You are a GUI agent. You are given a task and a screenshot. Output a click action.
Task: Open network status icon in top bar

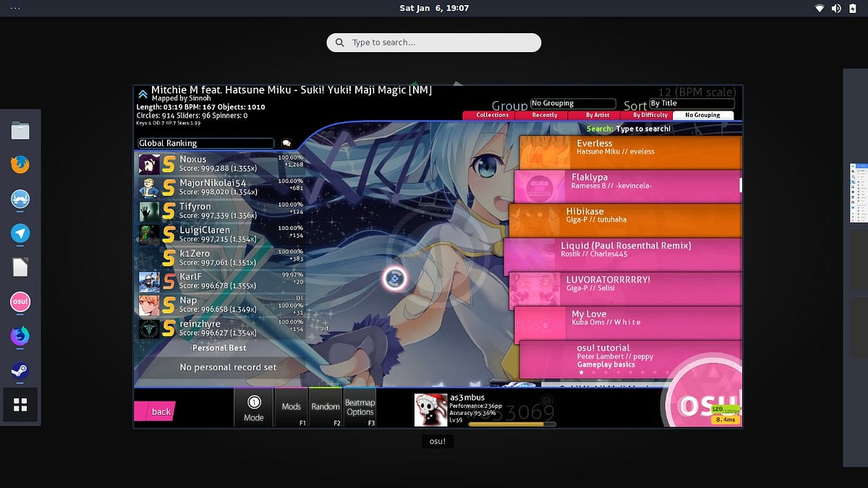[820, 8]
